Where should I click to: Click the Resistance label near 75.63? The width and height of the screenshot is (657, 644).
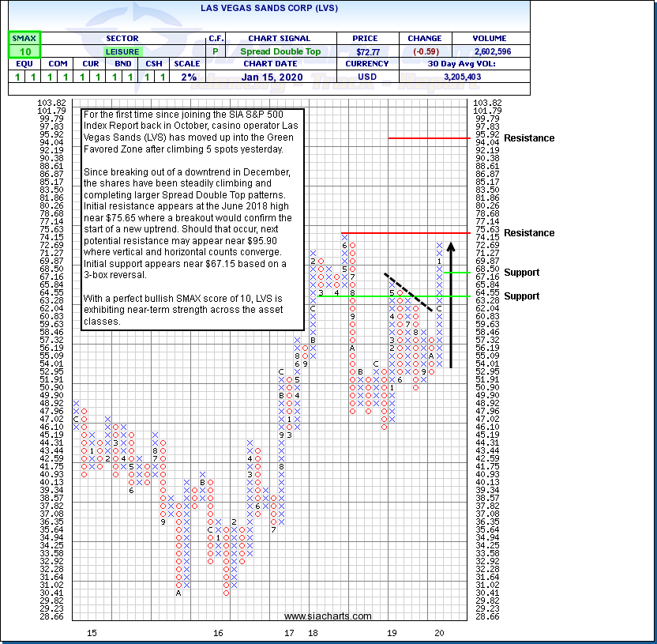(529, 233)
